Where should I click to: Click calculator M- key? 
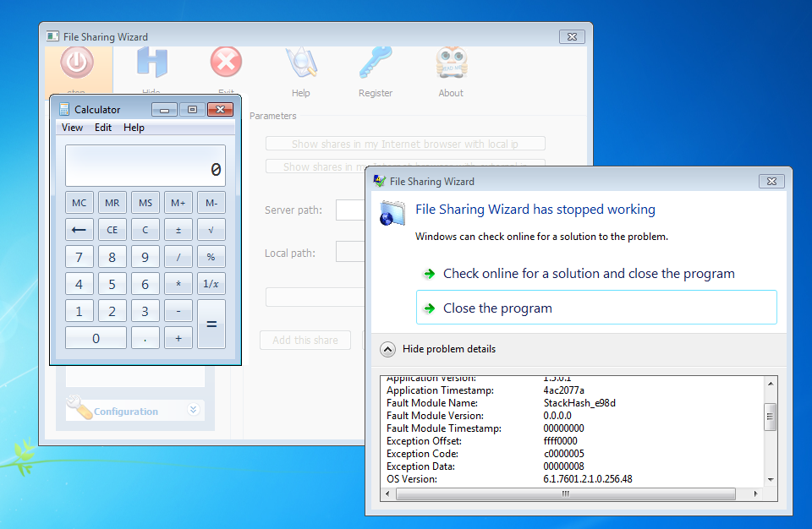pos(211,202)
